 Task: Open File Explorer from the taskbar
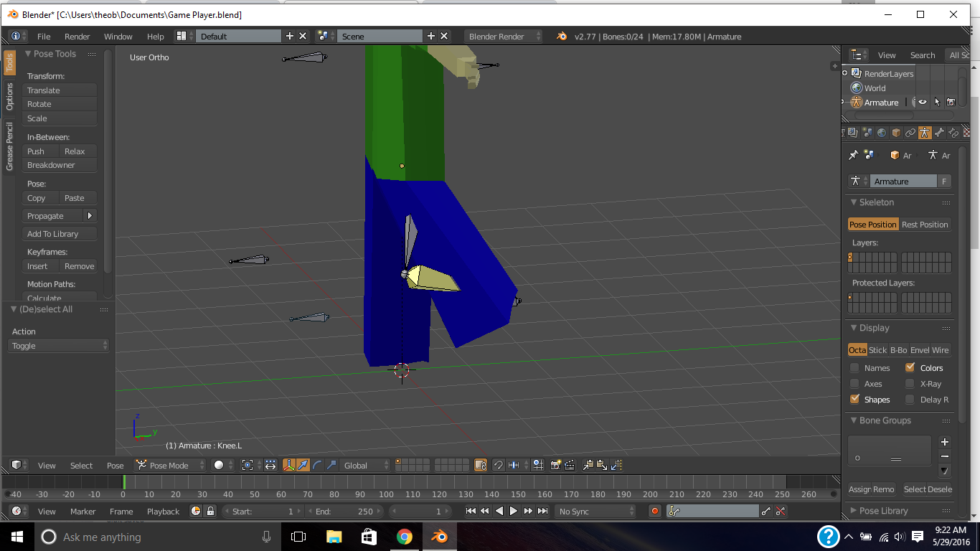334,537
